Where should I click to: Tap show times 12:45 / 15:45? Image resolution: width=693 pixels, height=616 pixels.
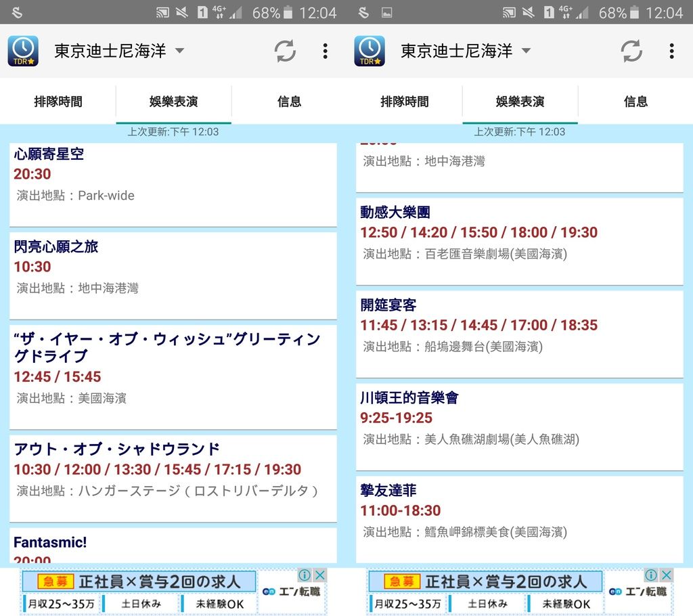58,377
